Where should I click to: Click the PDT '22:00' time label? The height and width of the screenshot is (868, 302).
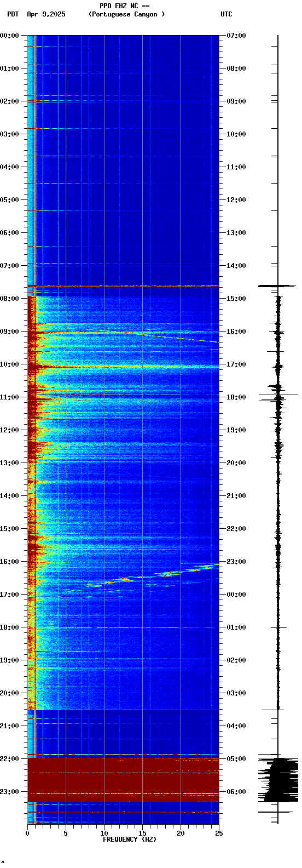point(10,759)
